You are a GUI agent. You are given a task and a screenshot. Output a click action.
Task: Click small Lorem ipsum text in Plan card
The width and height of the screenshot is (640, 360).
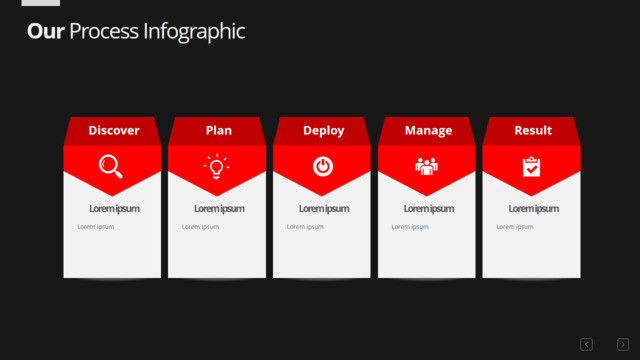(200, 227)
